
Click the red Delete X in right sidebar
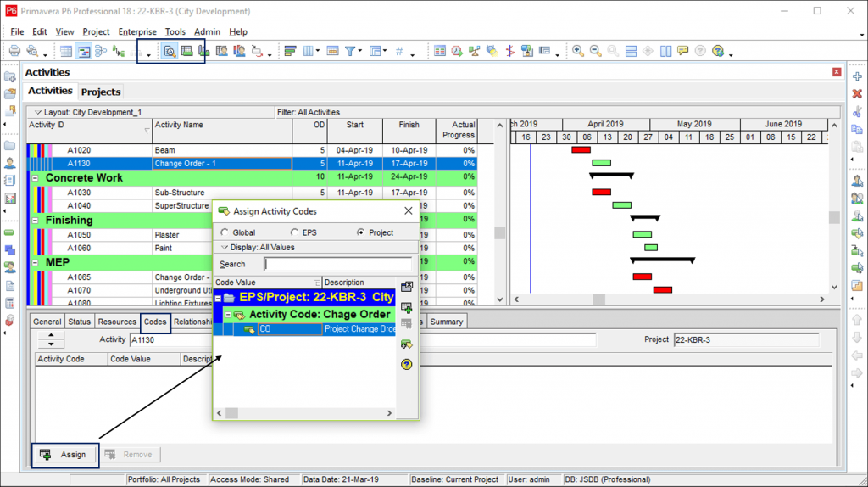click(857, 93)
